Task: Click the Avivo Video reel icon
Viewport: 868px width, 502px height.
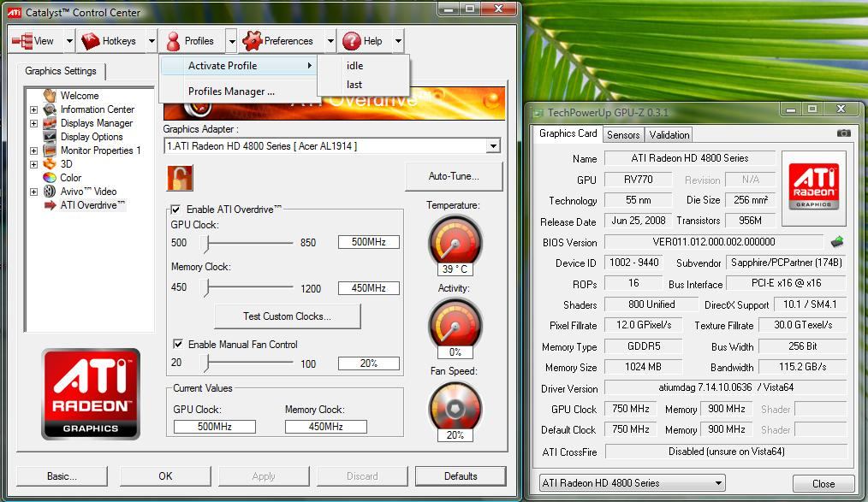Action: click(50, 192)
